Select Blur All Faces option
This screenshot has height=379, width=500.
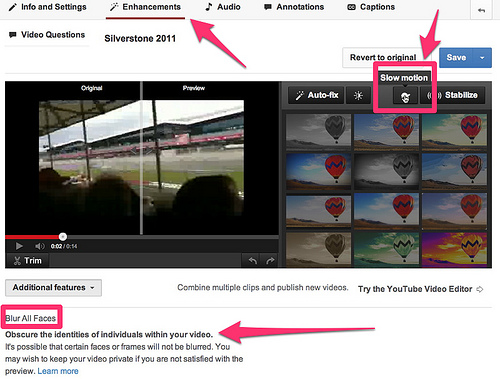pyautogui.click(x=31, y=318)
